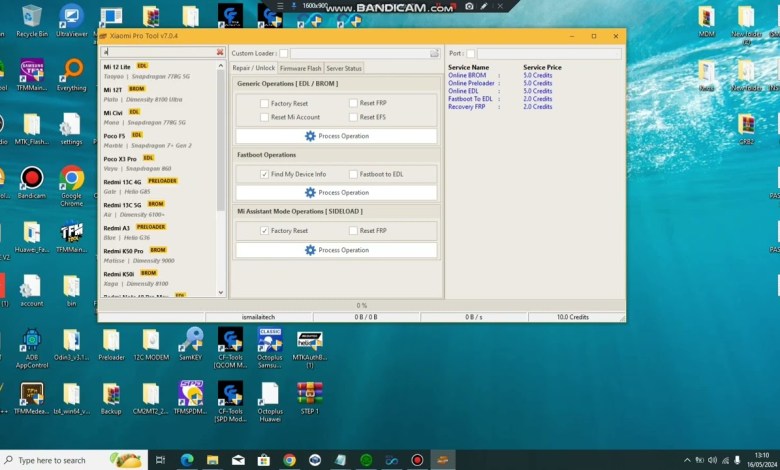
Task: Click Windows taskbar search box
Action: tap(75, 460)
